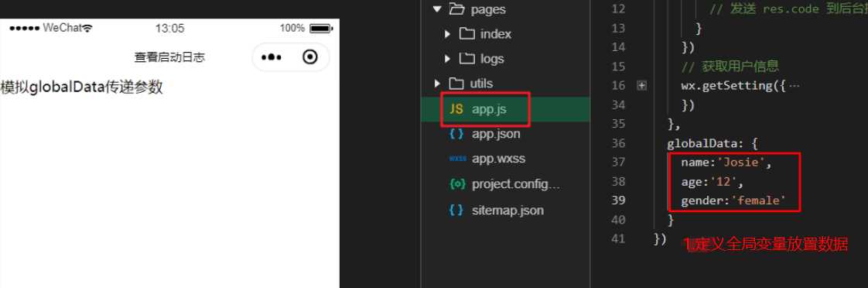Image resolution: width=868 pixels, height=288 pixels.
Task: Click the WeChat carrier label
Action: click(62, 28)
